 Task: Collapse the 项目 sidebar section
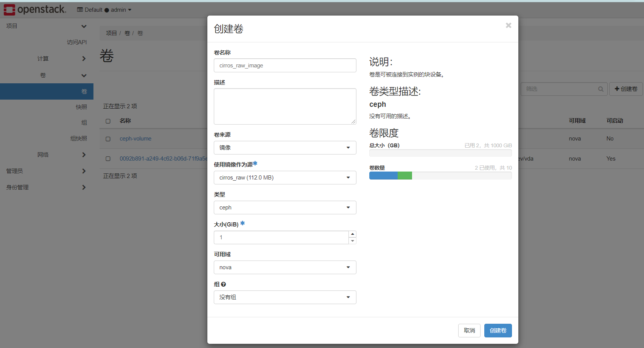(x=47, y=26)
